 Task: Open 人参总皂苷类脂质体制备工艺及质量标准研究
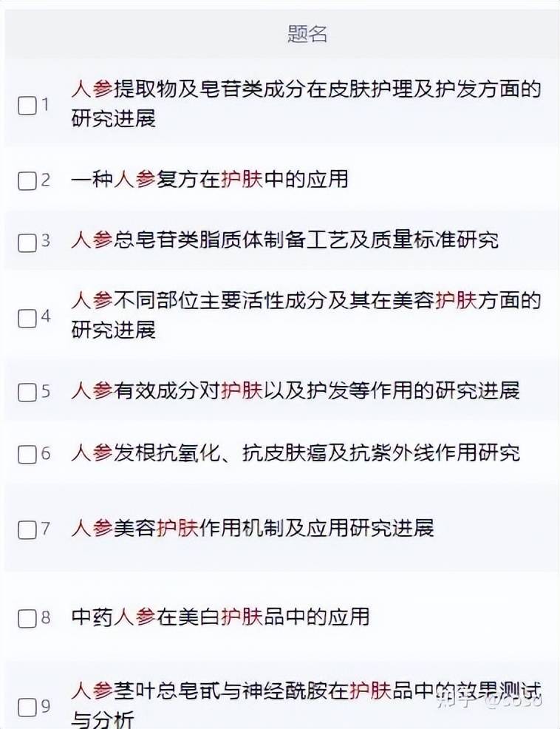(x=285, y=240)
